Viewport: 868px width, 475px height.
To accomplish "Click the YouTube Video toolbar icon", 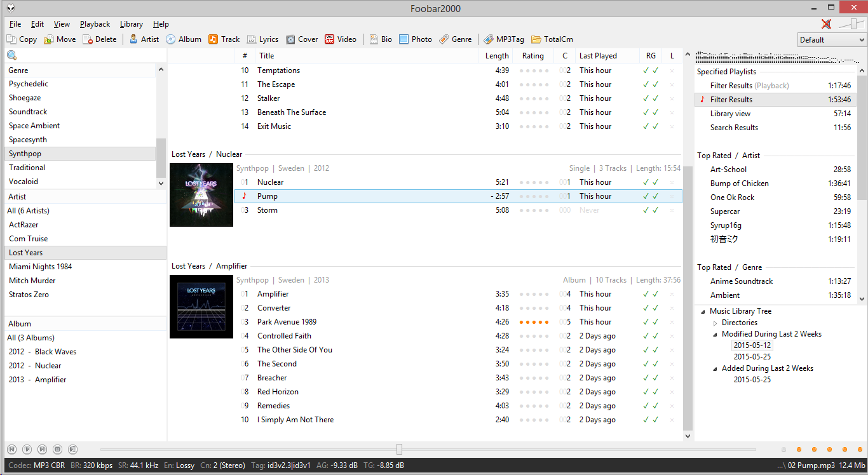I will [x=330, y=39].
